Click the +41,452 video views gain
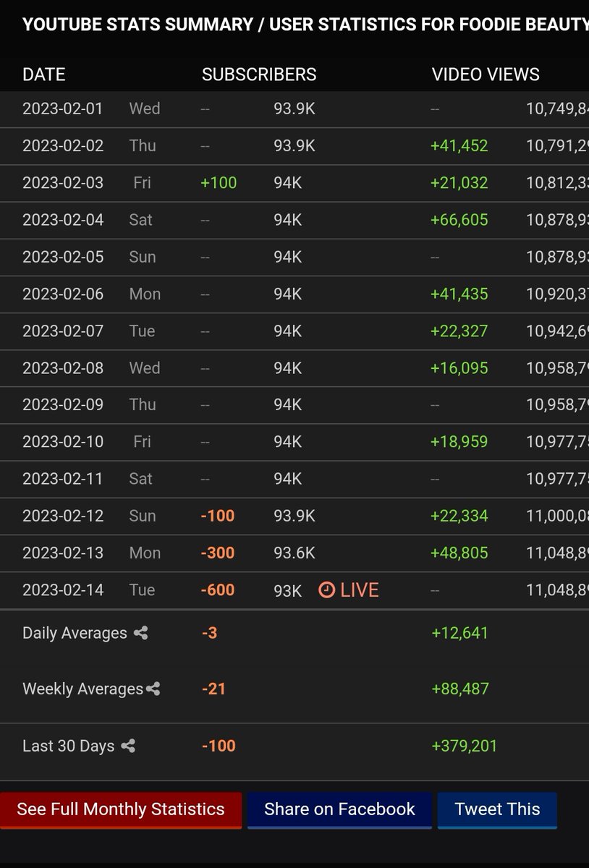The image size is (589, 868). (x=459, y=145)
